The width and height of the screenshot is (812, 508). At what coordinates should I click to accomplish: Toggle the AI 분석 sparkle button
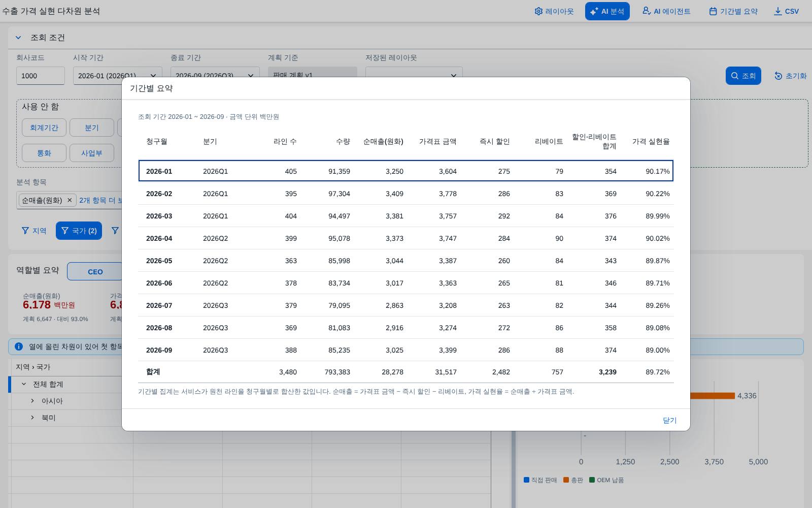click(607, 11)
